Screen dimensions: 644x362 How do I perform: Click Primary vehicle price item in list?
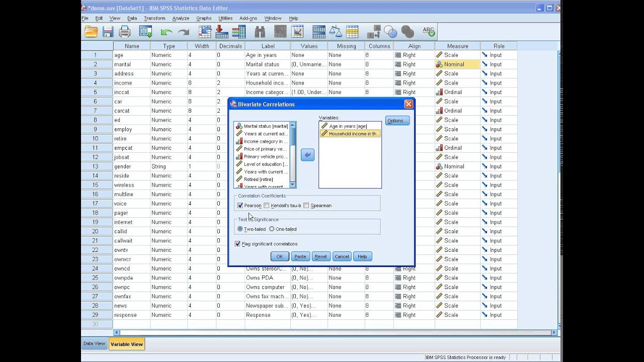(262, 156)
